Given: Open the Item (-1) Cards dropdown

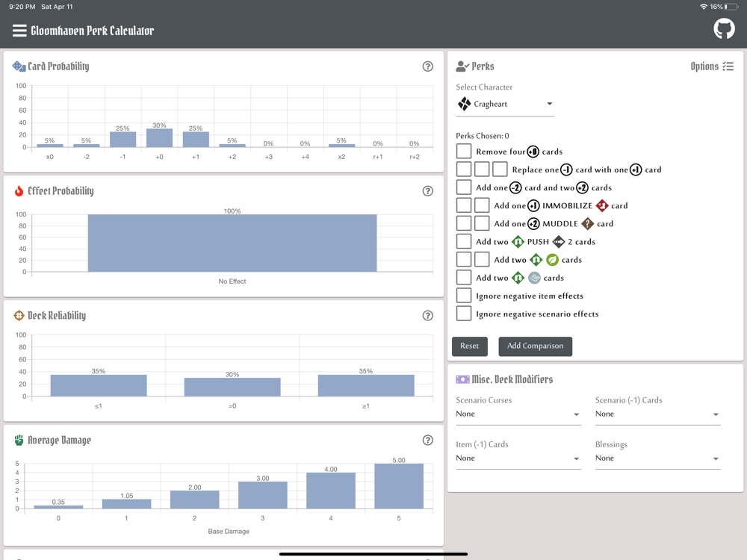Looking at the screenshot, I should point(518,458).
